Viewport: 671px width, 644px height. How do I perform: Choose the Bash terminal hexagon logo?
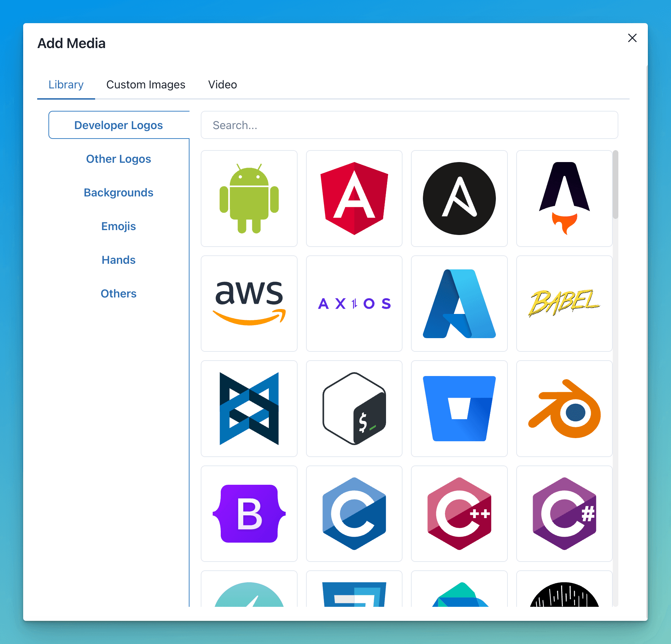354,409
